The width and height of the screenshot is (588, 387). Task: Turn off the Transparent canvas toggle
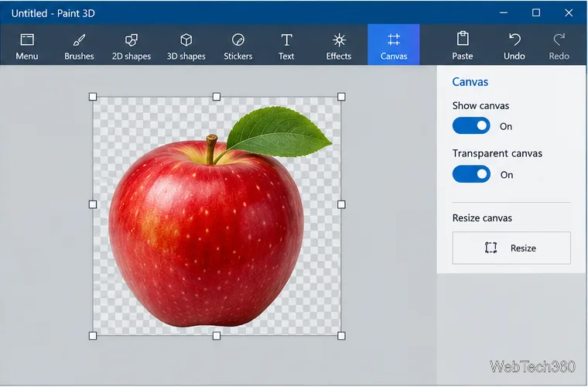click(x=471, y=174)
